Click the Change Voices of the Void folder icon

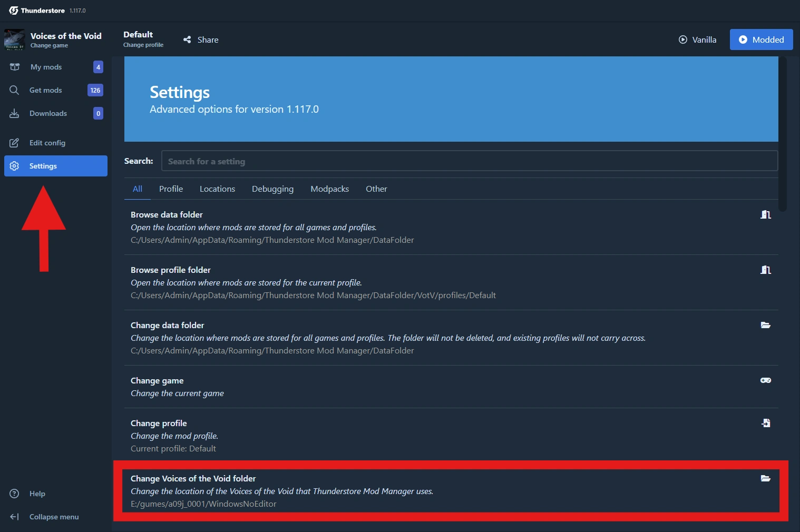(766, 478)
